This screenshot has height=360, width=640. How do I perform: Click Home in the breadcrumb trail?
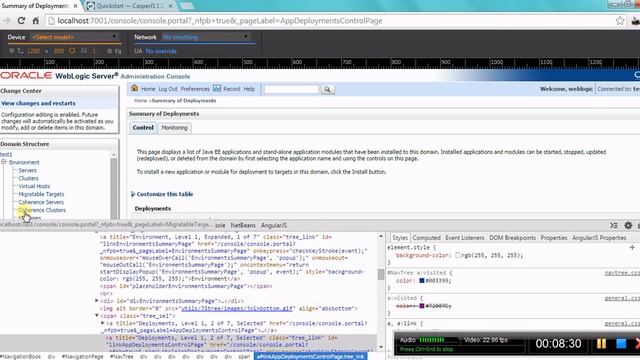(140, 100)
